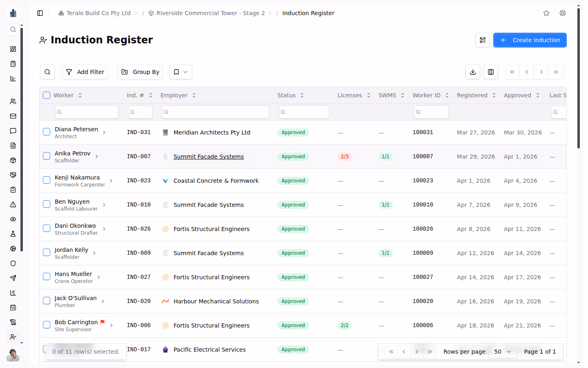This screenshot has height=368, width=588.
Task: Toggle the sidebar panel icon
Action: pyautogui.click(x=40, y=13)
